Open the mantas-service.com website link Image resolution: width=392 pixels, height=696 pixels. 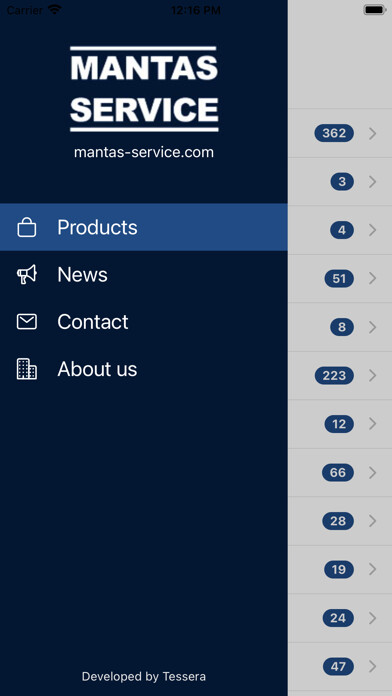tap(144, 152)
